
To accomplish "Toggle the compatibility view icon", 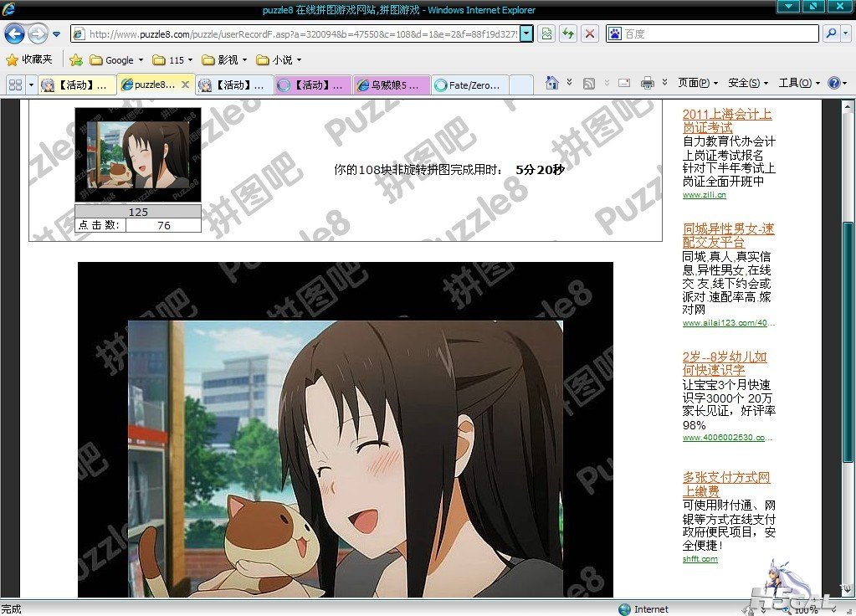I will [546, 33].
